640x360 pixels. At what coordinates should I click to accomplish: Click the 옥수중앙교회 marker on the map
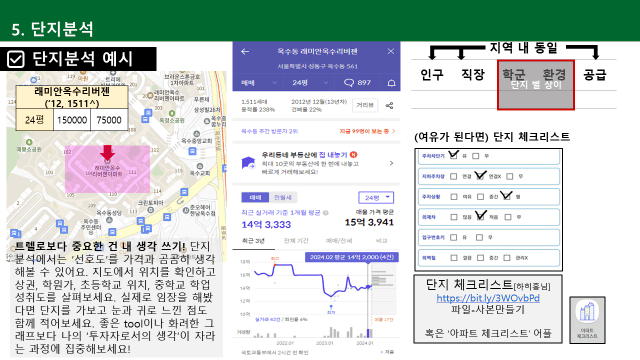click(197, 134)
